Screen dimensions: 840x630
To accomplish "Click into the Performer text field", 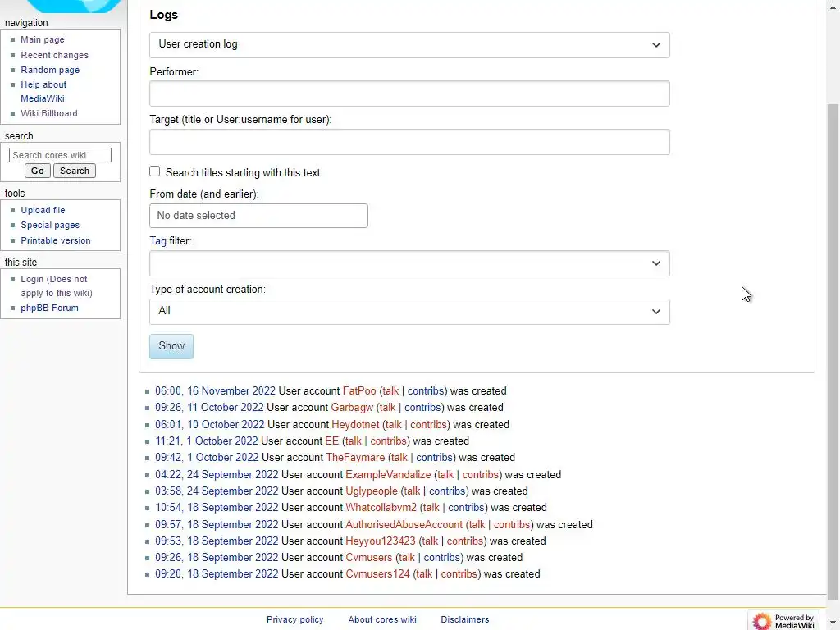I will coord(409,94).
